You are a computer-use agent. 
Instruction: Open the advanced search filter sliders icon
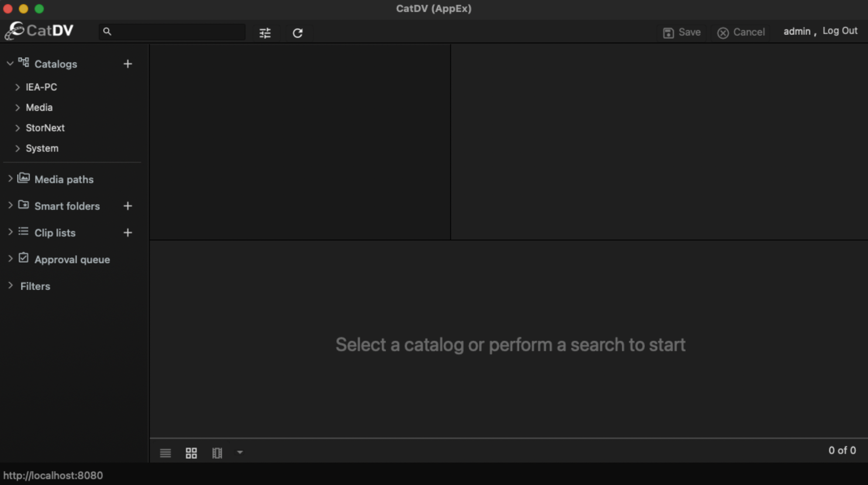(265, 33)
